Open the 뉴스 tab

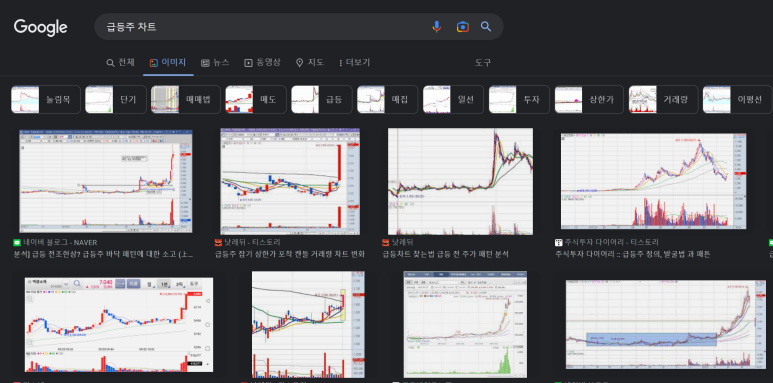pos(215,63)
